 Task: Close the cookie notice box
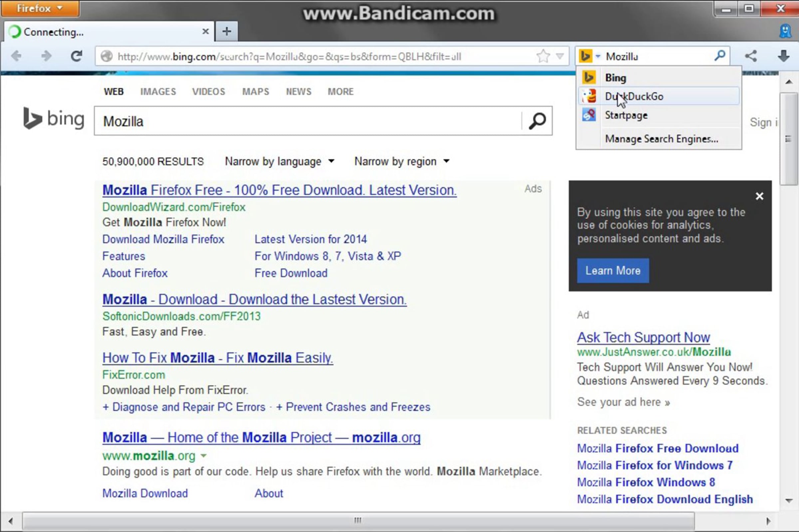click(759, 196)
